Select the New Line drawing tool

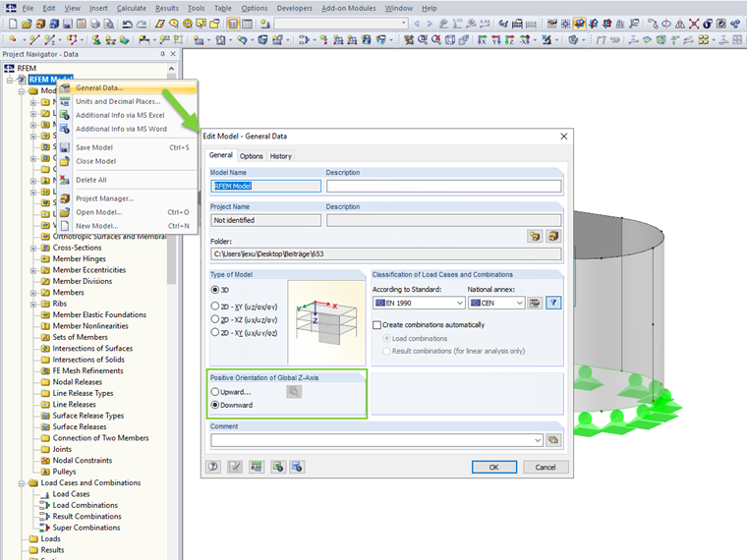pos(34,40)
